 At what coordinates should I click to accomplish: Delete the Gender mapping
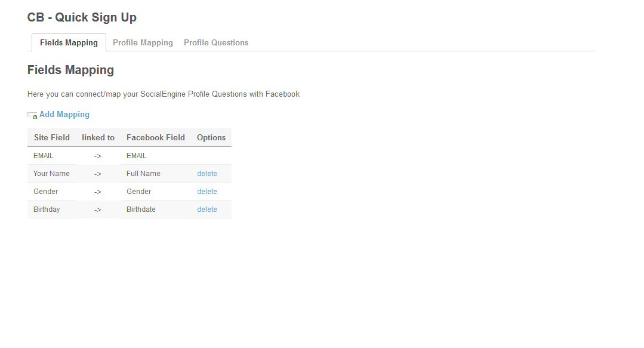tap(207, 192)
